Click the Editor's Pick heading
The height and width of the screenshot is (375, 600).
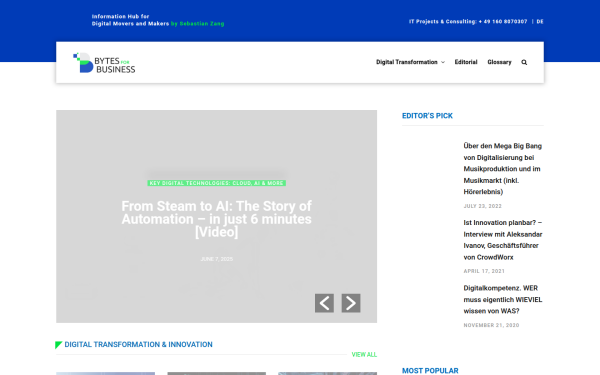click(x=427, y=116)
